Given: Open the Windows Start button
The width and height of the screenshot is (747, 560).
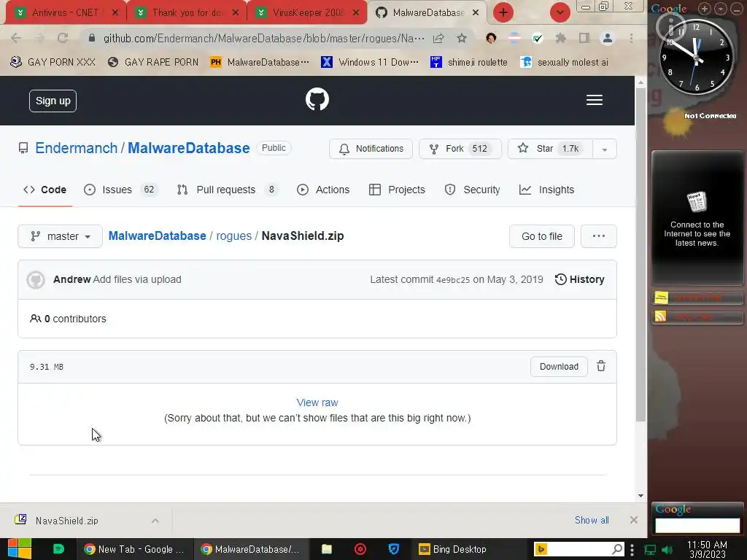Looking at the screenshot, I should click(x=20, y=549).
